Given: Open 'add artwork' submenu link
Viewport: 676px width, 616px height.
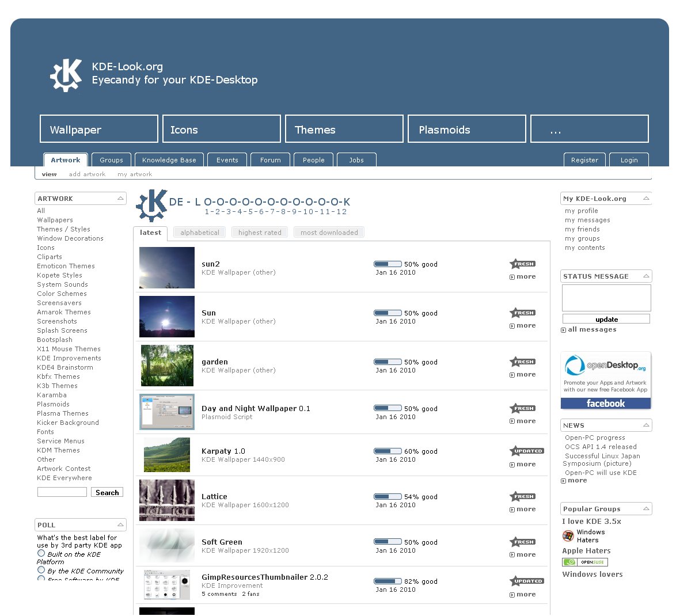Looking at the screenshot, I should click(87, 174).
